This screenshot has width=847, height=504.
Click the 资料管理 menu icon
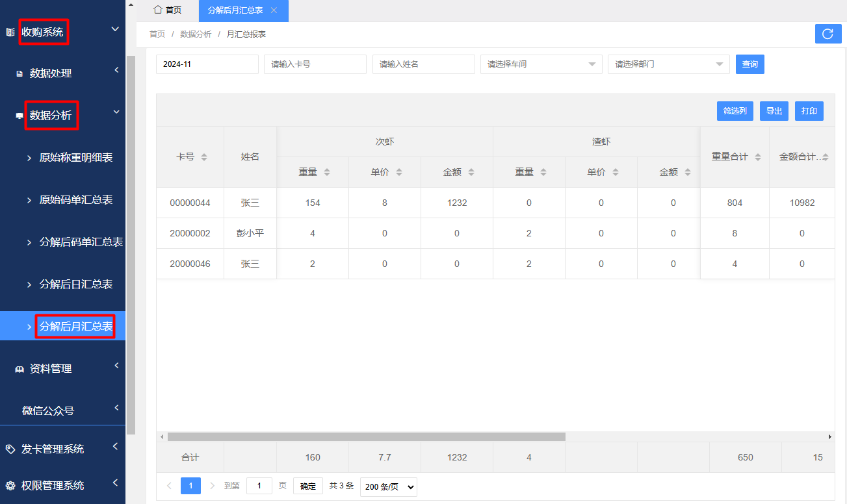point(20,369)
